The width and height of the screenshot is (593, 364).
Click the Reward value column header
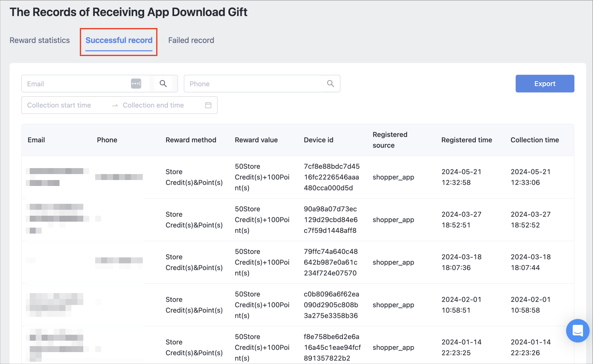(x=256, y=140)
